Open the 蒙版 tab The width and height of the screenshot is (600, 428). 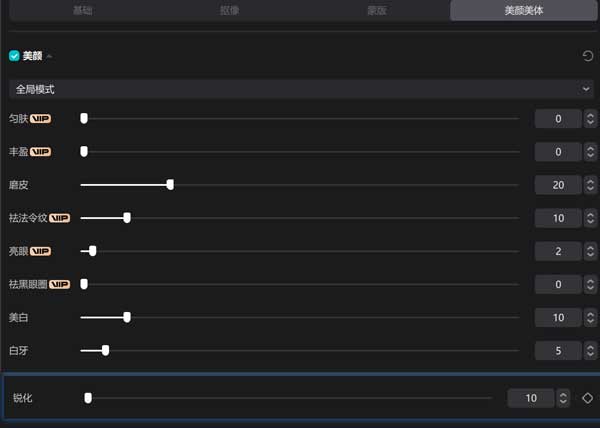click(x=376, y=10)
